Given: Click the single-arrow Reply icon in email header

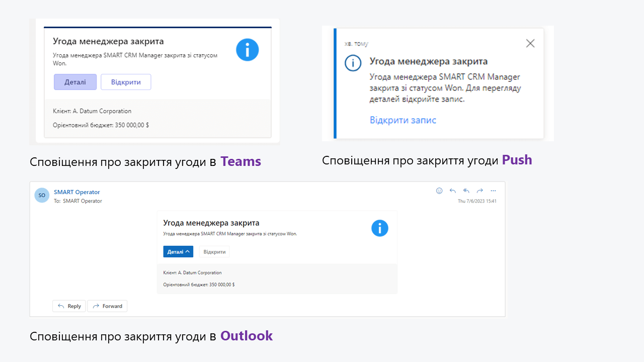Looking at the screenshot, I should [453, 191].
